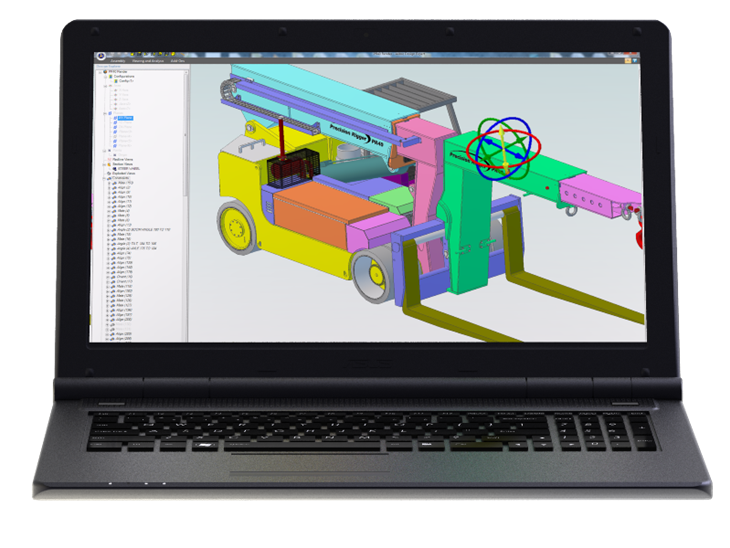Viewport: 730px width, 548px height.
Task: Select the highlighted XY-Plane tree item
Action: tap(125, 117)
